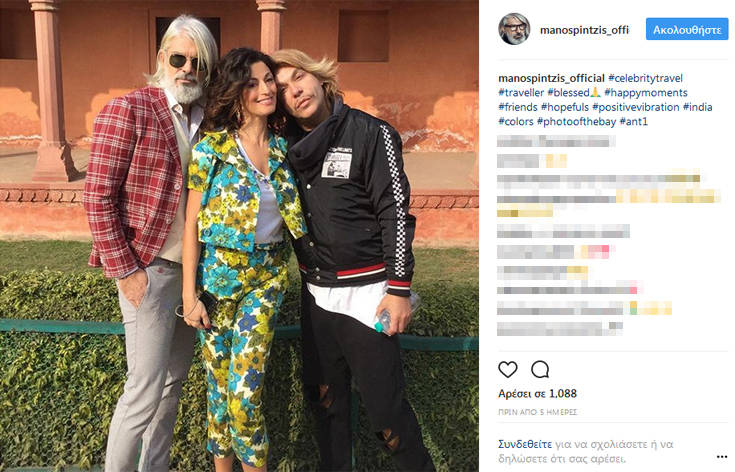Open manospintzis_official name in caption
The width and height of the screenshot is (735, 472).
pos(551,78)
